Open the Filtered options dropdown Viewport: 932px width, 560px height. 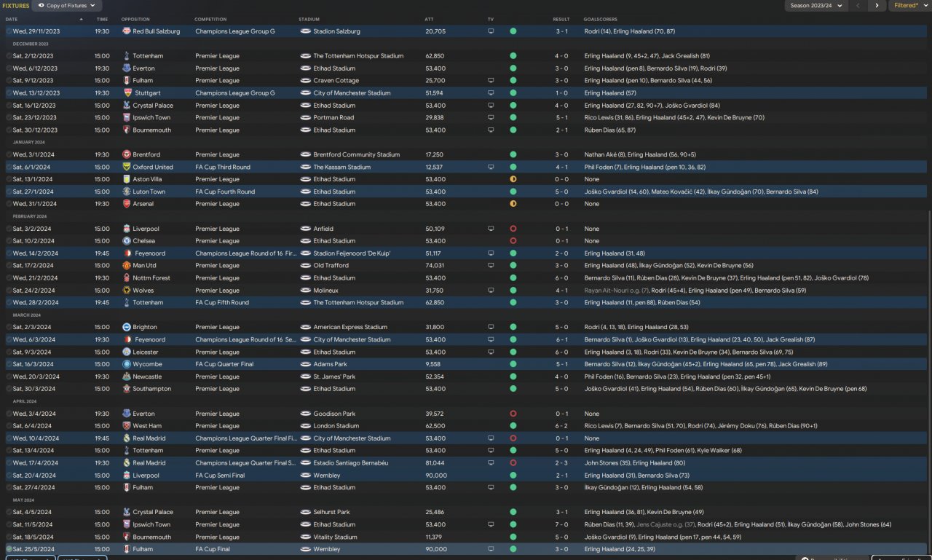click(x=909, y=6)
